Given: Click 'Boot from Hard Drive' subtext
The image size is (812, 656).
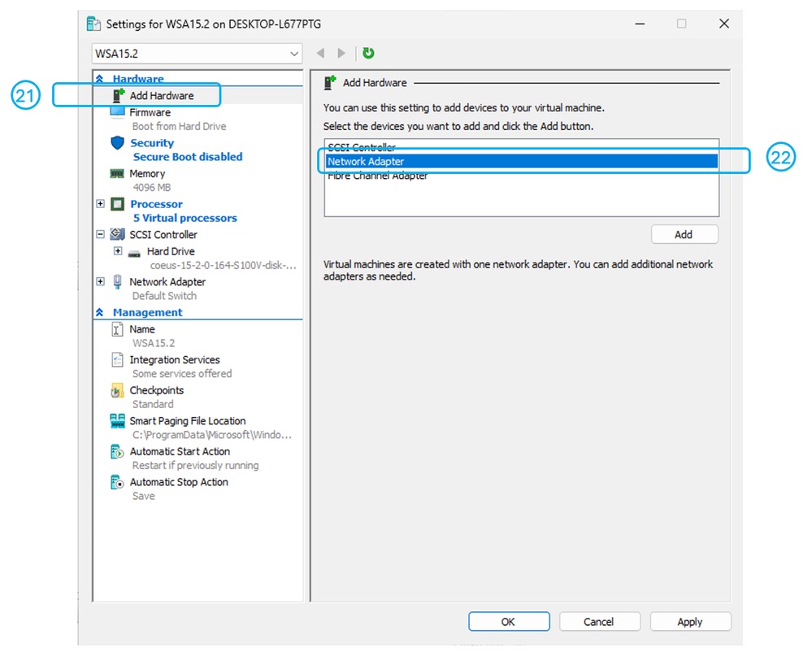Looking at the screenshot, I should 179,126.
